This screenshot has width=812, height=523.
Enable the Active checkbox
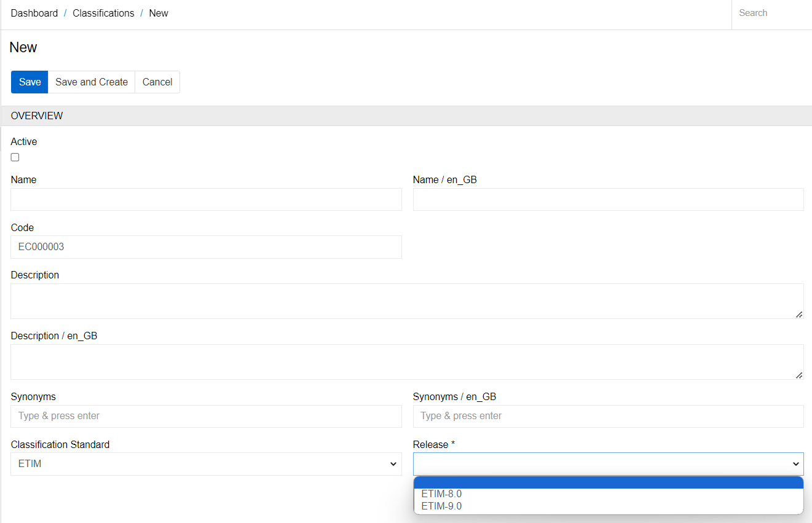[x=15, y=157]
